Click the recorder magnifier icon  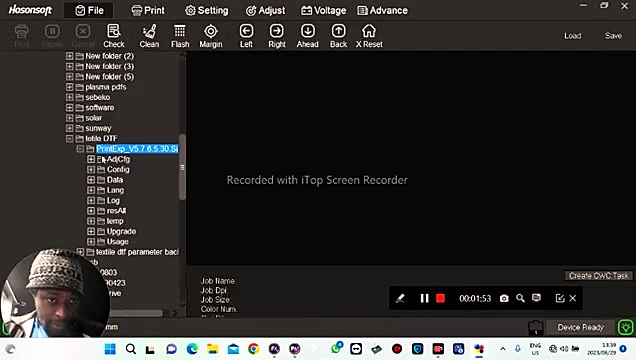(x=520, y=298)
